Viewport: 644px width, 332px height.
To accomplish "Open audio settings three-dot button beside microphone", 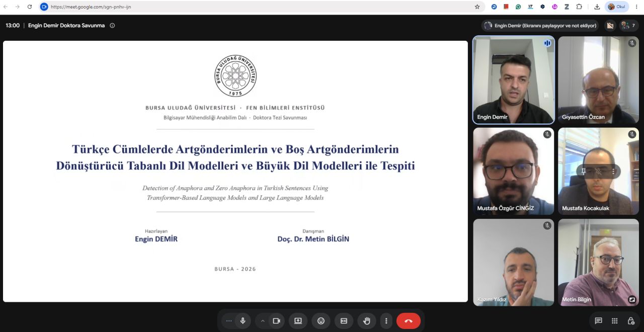I will point(229,320).
